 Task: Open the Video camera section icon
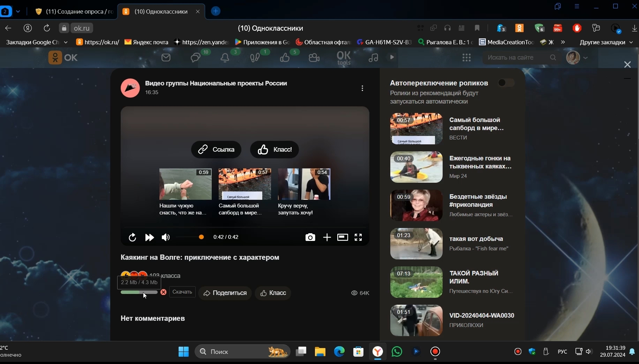[314, 58]
